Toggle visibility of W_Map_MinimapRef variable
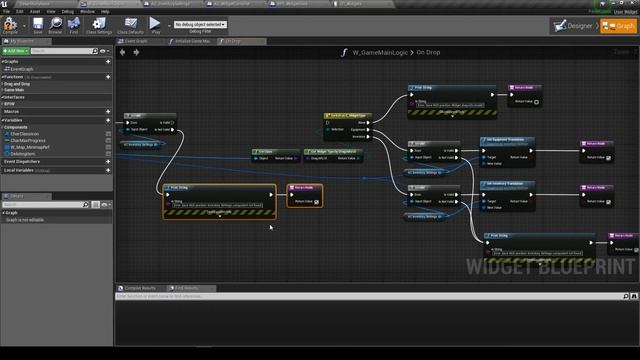 (x=108, y=147)
